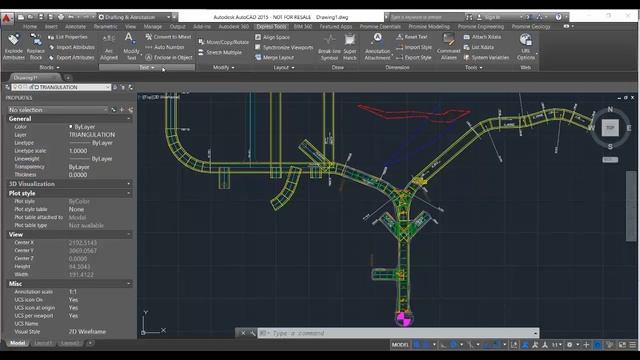Viewport: 640px width, 360px height.
Task: Expand the Layout panel flyout
Action: pyautogui.click(x=284, y=67)
